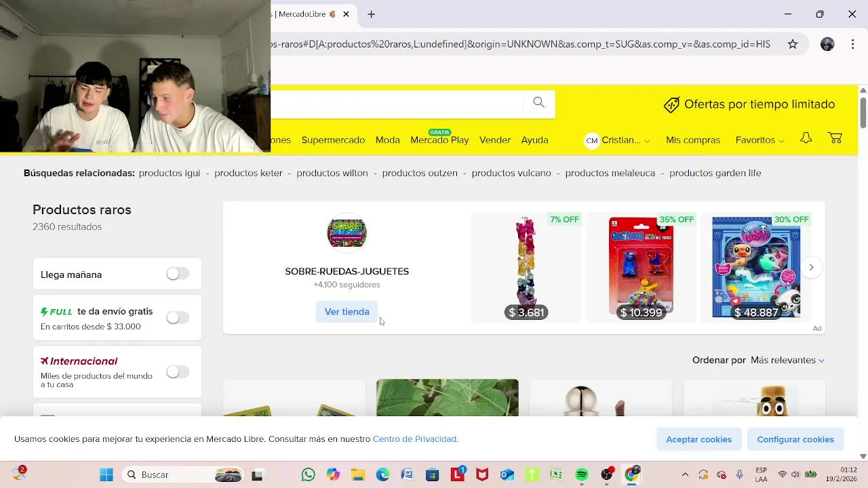868x488 pixels.
Task: Open the $ 10.399 toy figures thumbnail
Action: pos(641,267)
